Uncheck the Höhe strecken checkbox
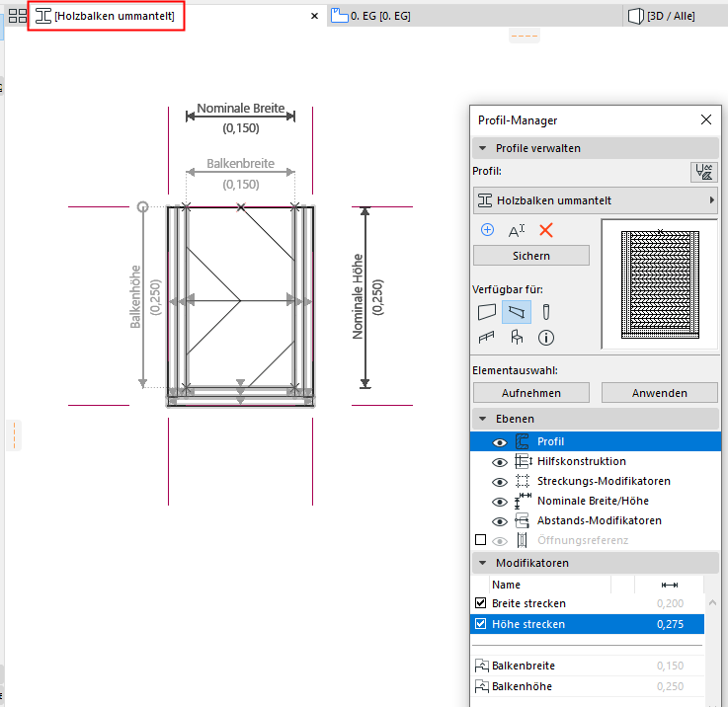The image size is (728, 707). 480,623
